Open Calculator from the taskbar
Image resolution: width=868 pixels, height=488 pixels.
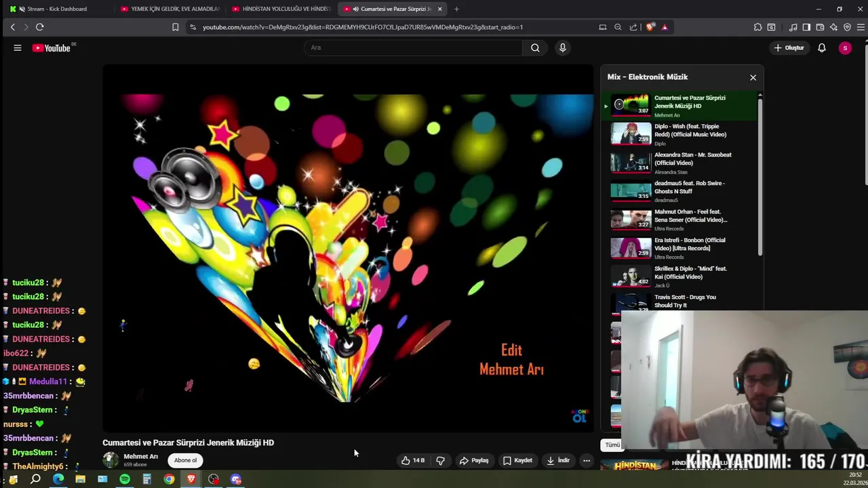point(146,479)
